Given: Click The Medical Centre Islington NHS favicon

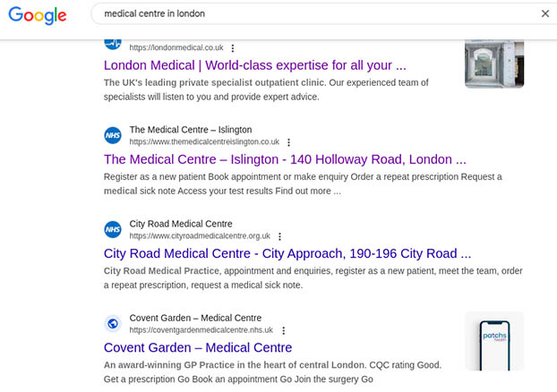Looking at the screenshot, I should [113, 135].
